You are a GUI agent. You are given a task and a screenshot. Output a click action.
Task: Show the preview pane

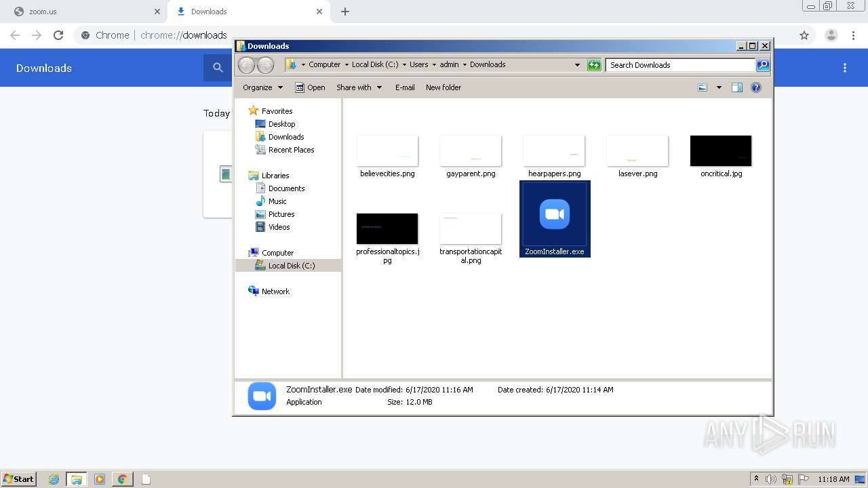click(x=737, y=87)
